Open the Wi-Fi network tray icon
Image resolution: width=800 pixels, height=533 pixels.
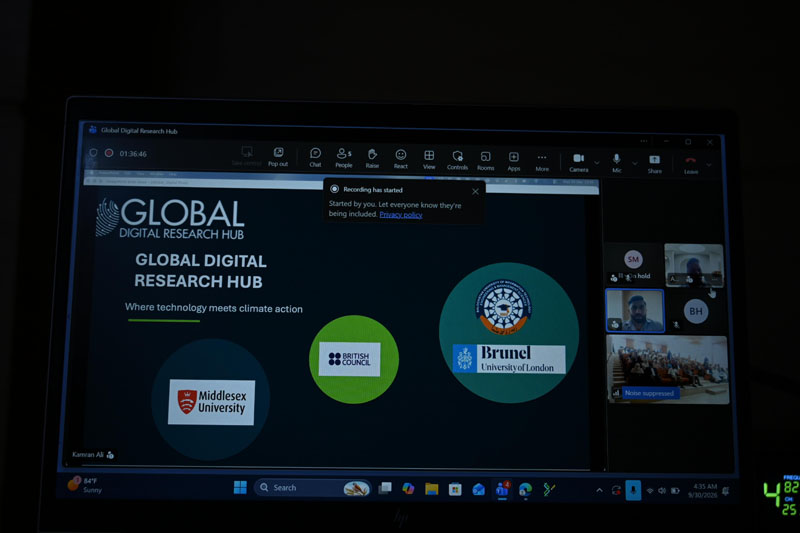click(650, 491)
